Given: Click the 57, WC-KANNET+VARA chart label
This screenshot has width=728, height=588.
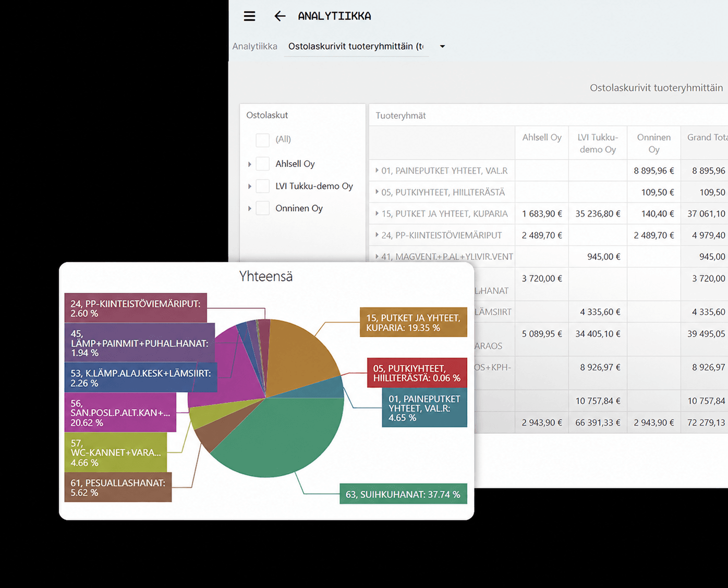Looking at the screenshot, I should click(116, 452).
